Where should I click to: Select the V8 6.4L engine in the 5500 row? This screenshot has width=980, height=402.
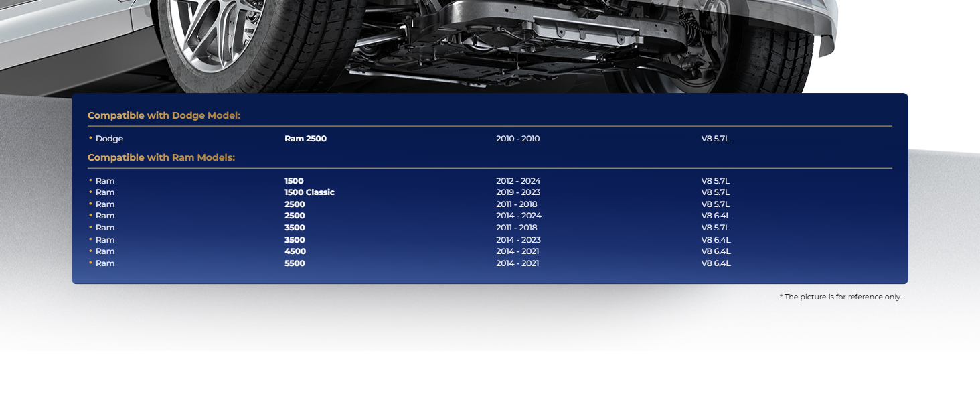[x=716, y=263]
